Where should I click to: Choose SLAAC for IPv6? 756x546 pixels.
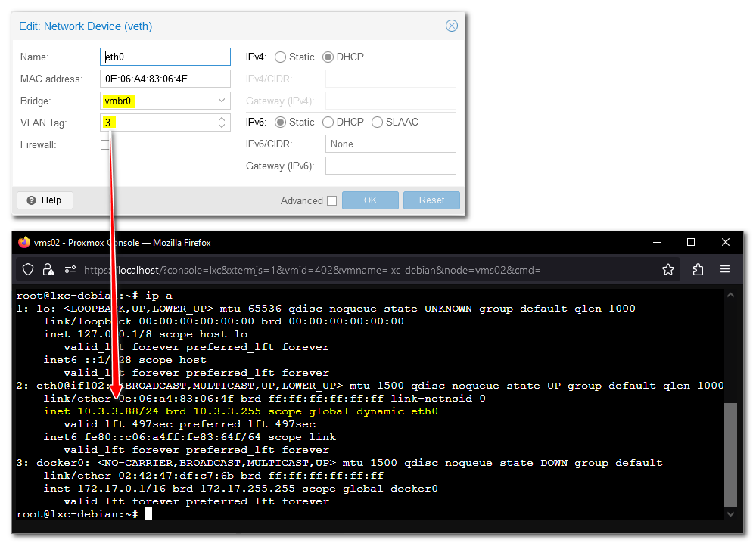[x=377, y=122]
